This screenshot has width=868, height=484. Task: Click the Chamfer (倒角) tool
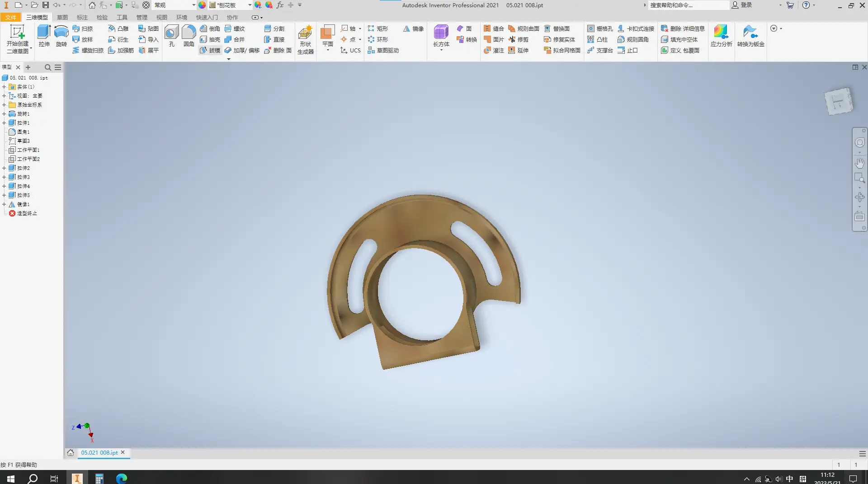click(x=210, y=28)
